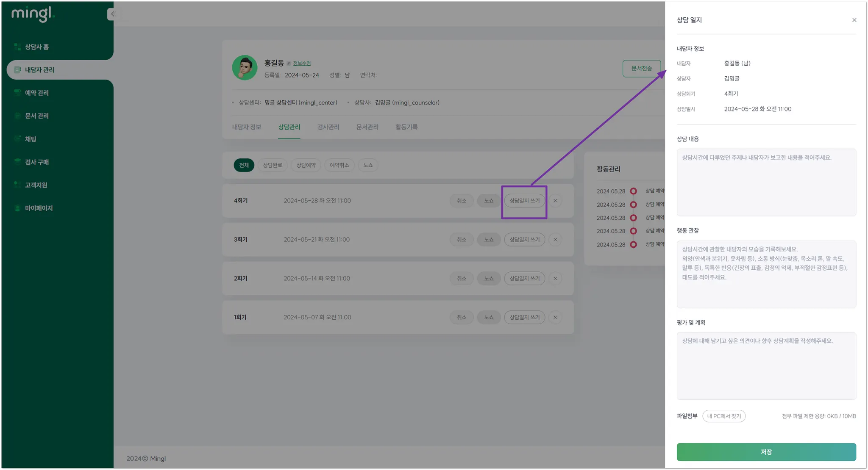The width and height of the screenshot is (868, 470).
Task: Go to 검사 구매 sidebar item
Action: coord(36,162)
